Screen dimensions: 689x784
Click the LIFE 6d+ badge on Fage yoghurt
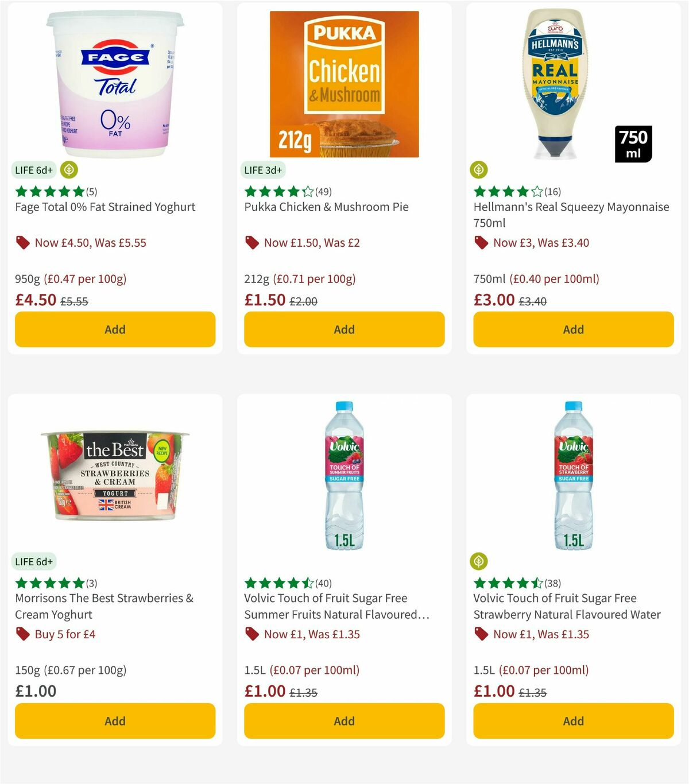pos(33,170)
